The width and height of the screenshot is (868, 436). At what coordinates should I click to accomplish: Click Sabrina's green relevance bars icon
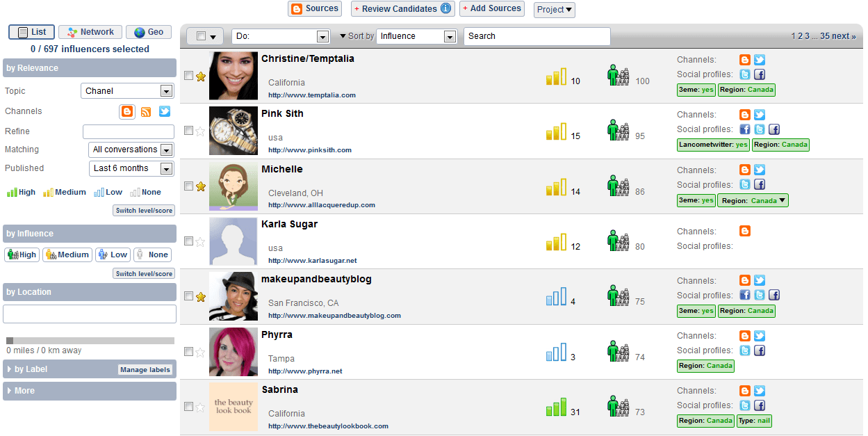point(556,407)
